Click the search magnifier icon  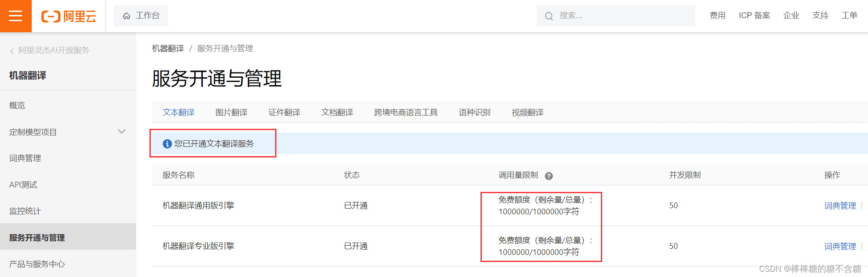pos(549,16)
